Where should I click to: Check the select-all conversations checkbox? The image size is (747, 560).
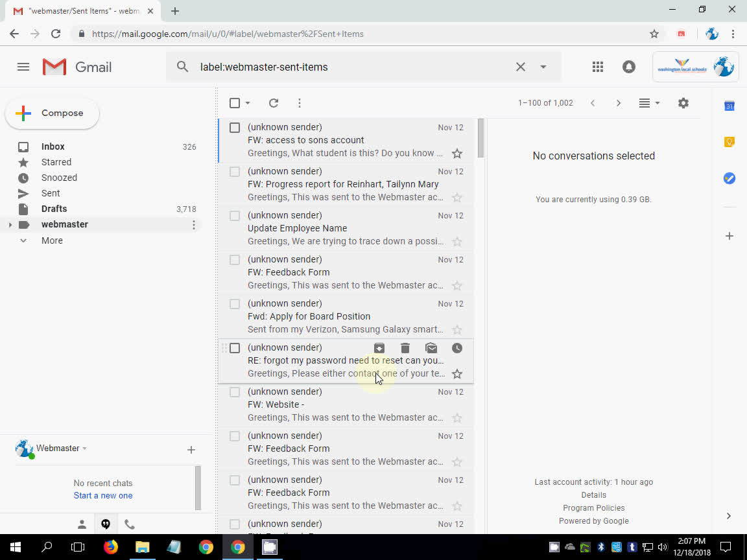(234, 102)
